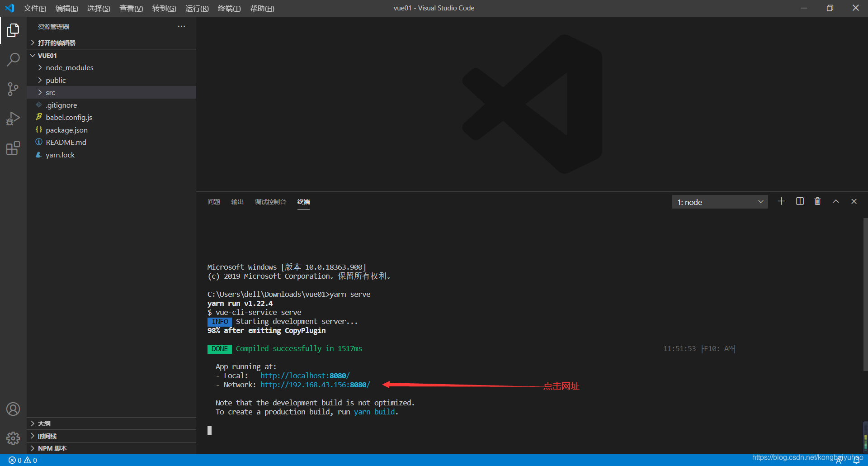Click the terminal input cursor line
868x466 pixels.
click(x=209, y=431)
